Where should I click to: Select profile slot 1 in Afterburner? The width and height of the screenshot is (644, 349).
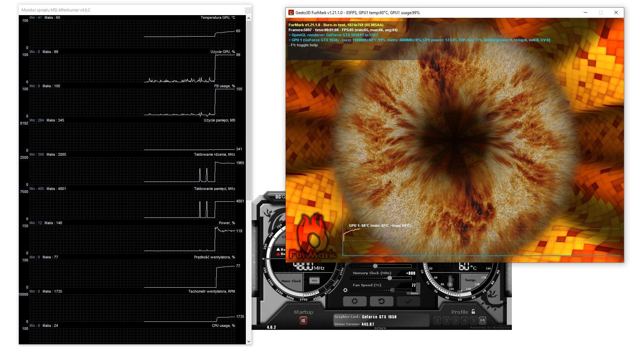pyautogui.click(x=437, y=320)
